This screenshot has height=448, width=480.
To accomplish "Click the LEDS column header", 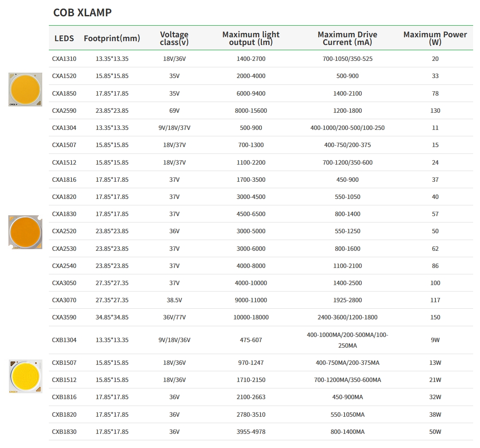I will click(64, 38).
